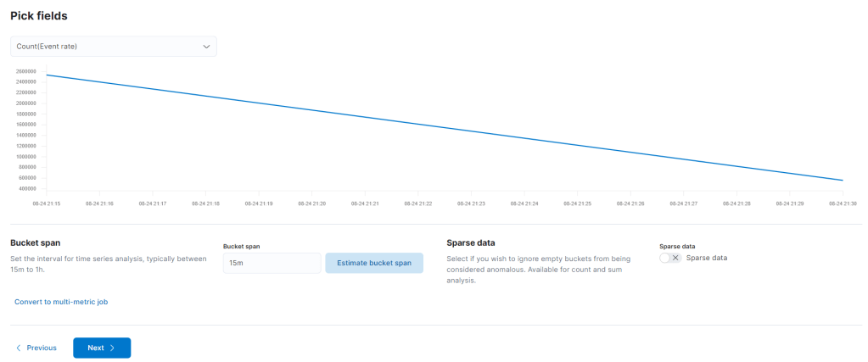Select the 08-24 21:20 x-axis label
Image resolution: width=868 pixels, height=362 pixels.
[x=313, y=203]
